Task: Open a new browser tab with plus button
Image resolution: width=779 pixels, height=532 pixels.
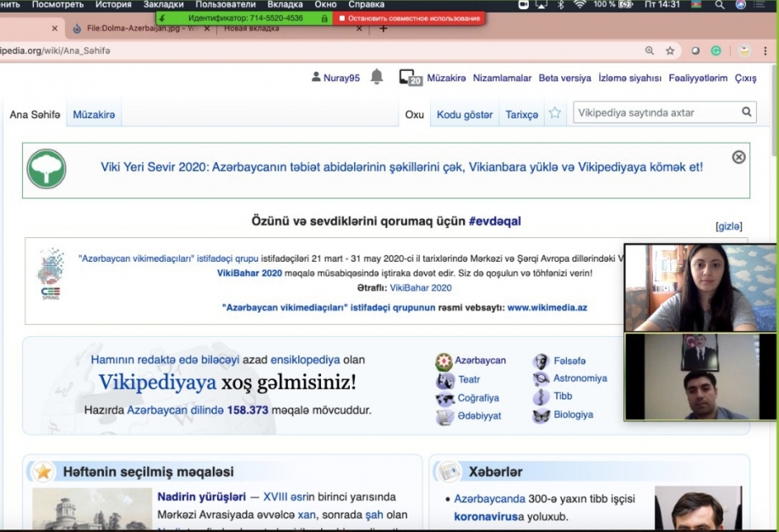Action: [x=383, y=29]
